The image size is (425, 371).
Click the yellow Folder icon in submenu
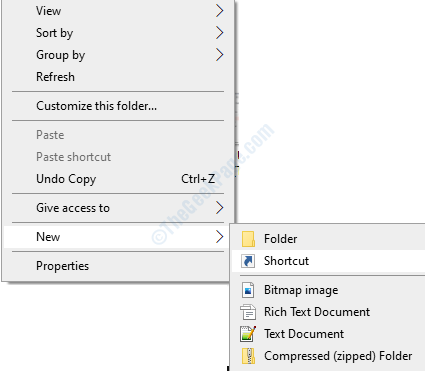248,239
